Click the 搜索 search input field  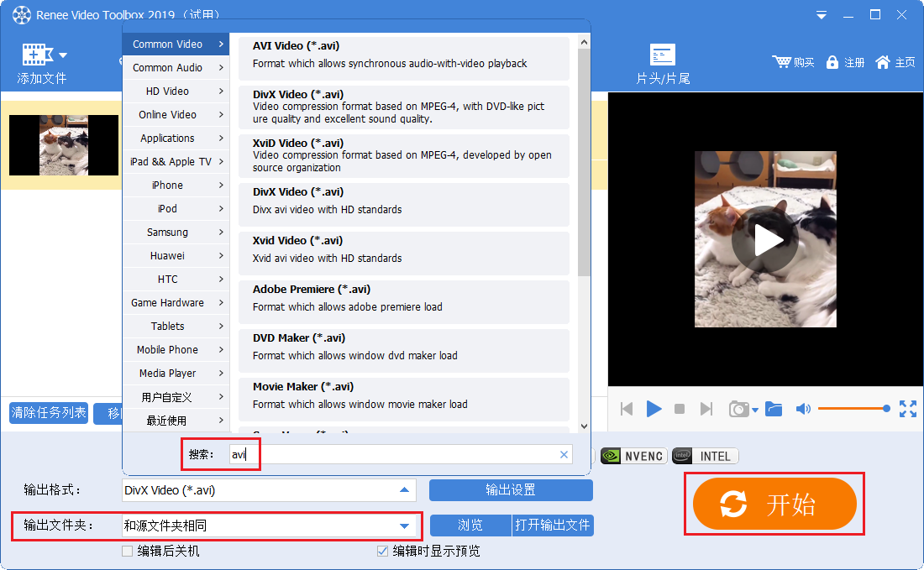(401, 454)
